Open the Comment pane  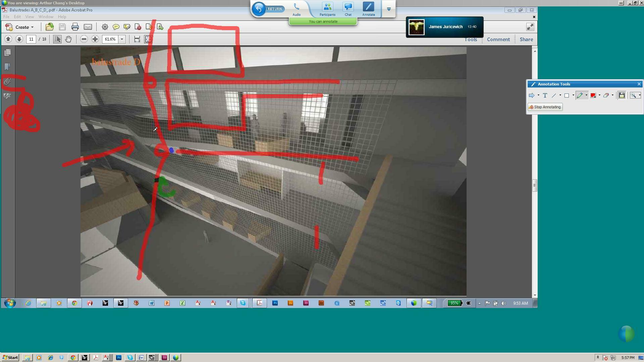(x=498, y=40)
